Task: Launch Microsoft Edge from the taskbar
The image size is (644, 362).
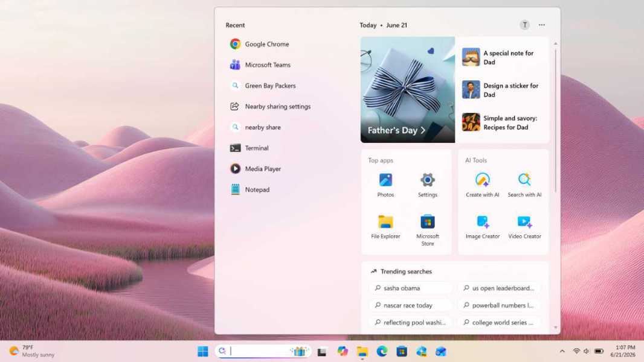Action: point(382,351)
